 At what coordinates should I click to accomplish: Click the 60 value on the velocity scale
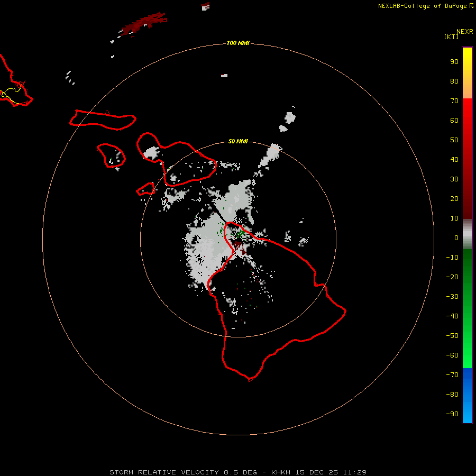coord(454,120)
